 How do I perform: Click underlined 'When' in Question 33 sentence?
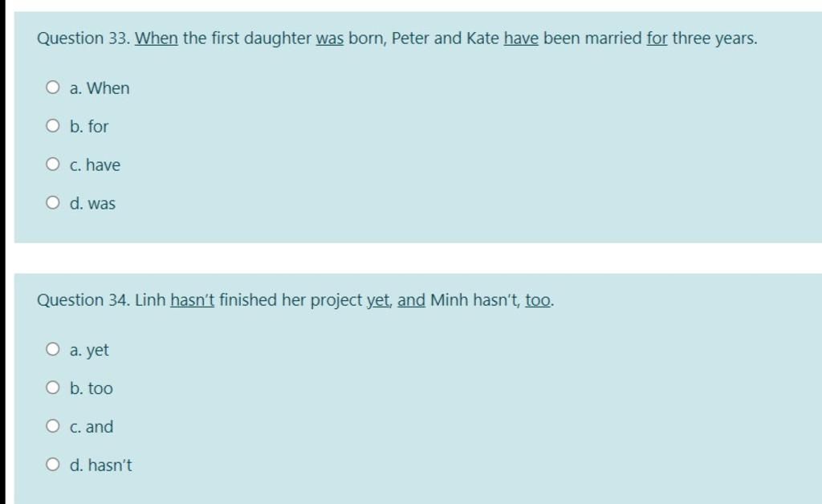click(157, 39)
